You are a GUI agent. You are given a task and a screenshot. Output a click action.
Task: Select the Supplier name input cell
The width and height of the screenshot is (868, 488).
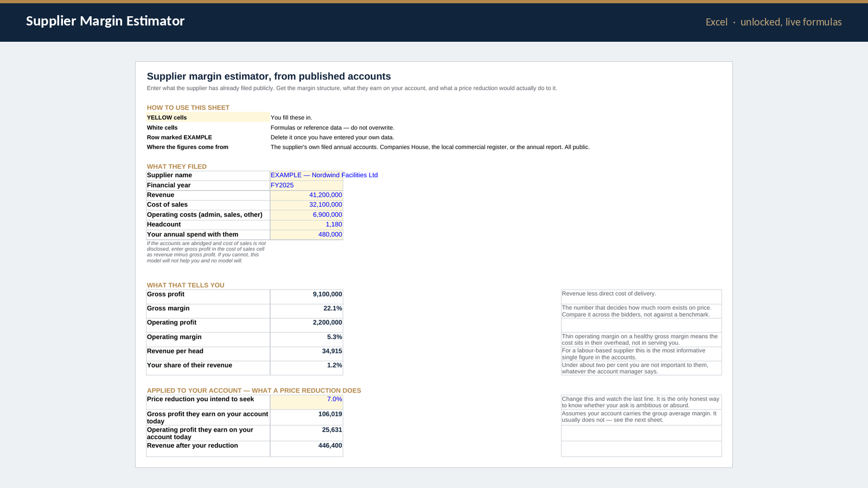pyautogui.click(x=307, y=175)
